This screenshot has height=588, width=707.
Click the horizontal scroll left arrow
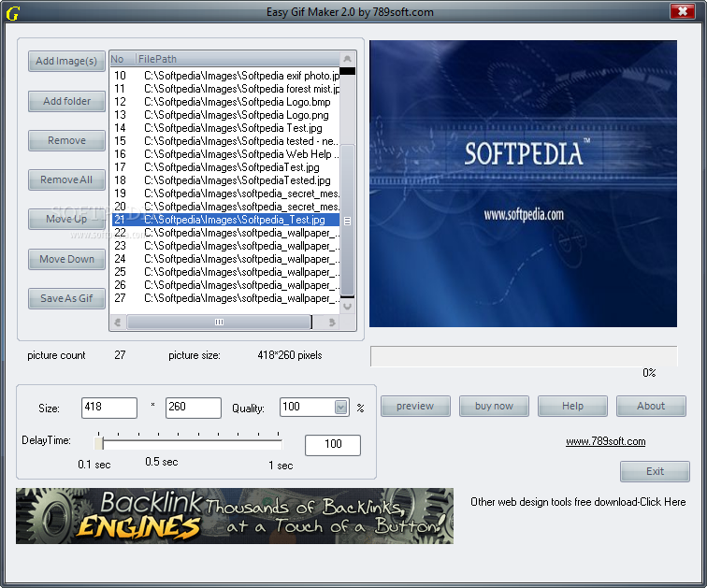(x=118, y=323)
